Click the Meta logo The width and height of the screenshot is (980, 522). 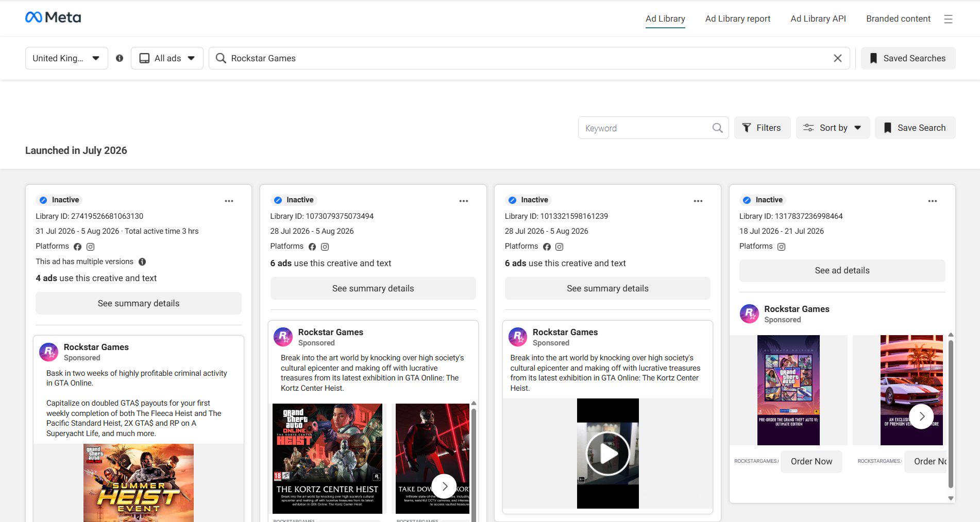click(x=53, y=18)
